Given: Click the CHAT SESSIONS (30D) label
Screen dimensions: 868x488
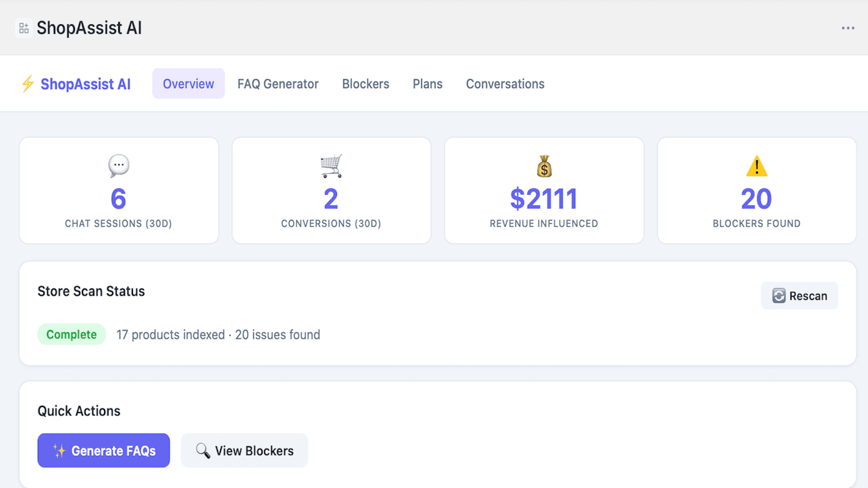Looking at the screenshot, I should (x=118, y=223).
